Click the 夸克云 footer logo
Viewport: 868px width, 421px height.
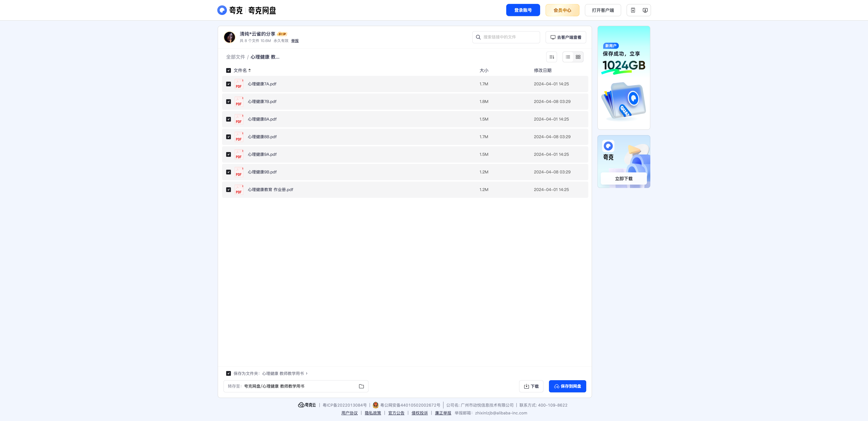tap(307, 405)
